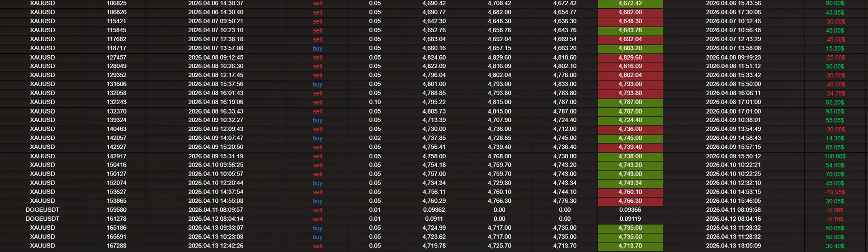Click the sell label of order 150416
The height and width of the screenshot is (252, 868).
[317, 165]
